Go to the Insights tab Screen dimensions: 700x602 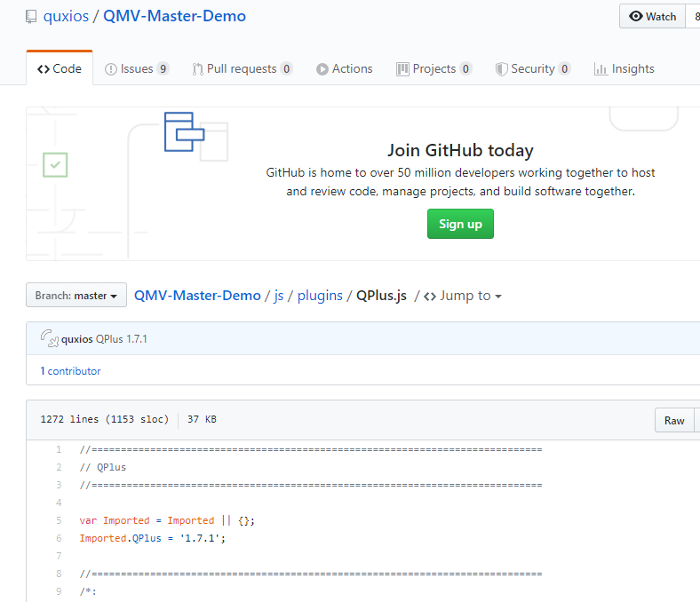click(x=624, y=68)
